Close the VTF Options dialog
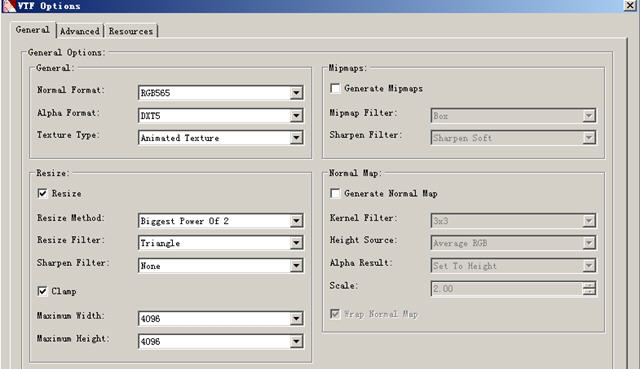 (x=631, y=5)
